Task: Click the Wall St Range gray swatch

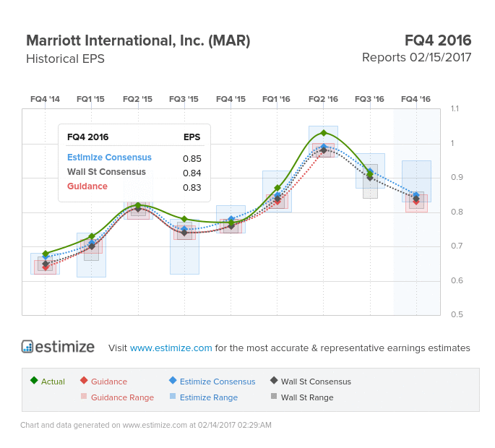Action: (x=274, y=396)
